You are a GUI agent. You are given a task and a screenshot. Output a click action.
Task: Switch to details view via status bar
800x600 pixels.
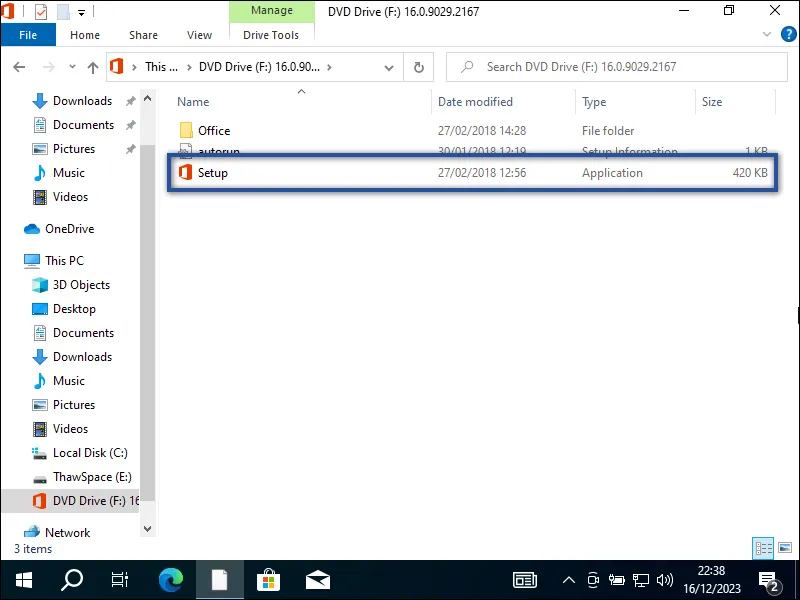point(762,548)
